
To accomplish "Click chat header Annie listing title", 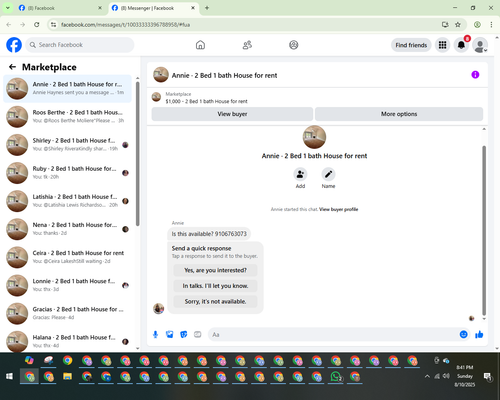I will click(224, 76).
